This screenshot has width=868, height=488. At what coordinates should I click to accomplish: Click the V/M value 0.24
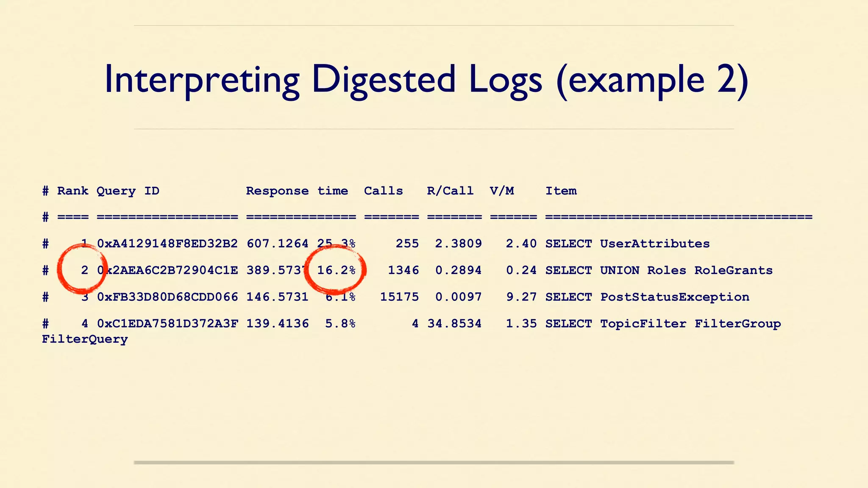(x=521, y=270)
